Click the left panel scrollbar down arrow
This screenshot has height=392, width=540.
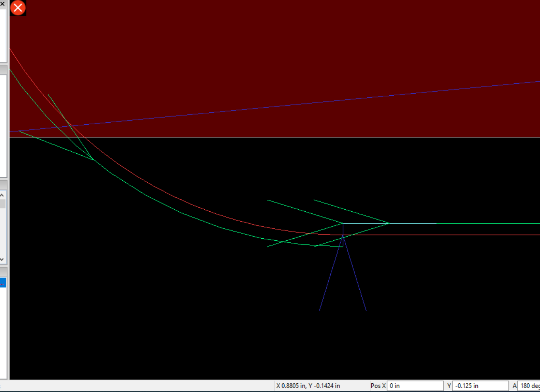[2, 259]
